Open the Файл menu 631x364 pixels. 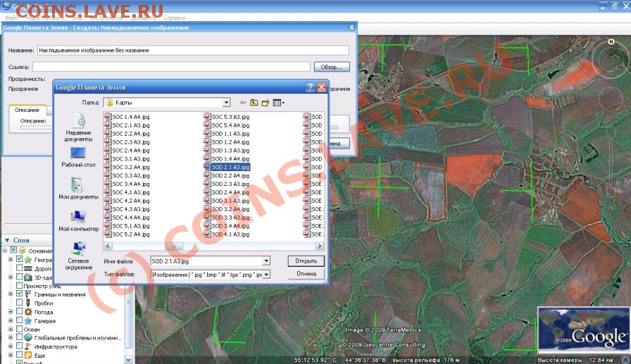(x=11, y=18)
